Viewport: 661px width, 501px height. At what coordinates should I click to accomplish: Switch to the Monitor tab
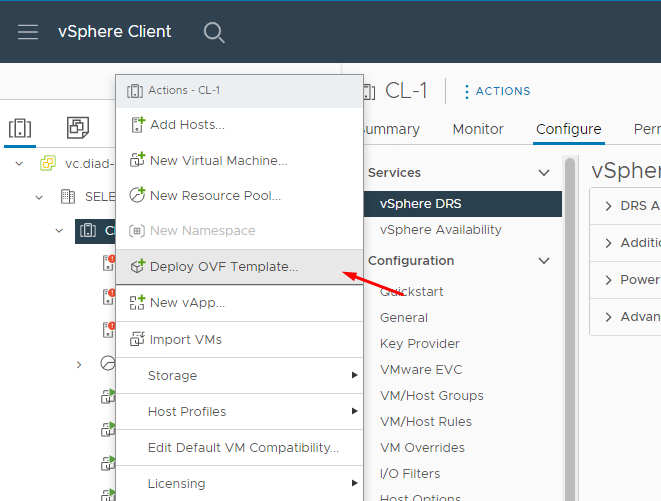(478, 129)
